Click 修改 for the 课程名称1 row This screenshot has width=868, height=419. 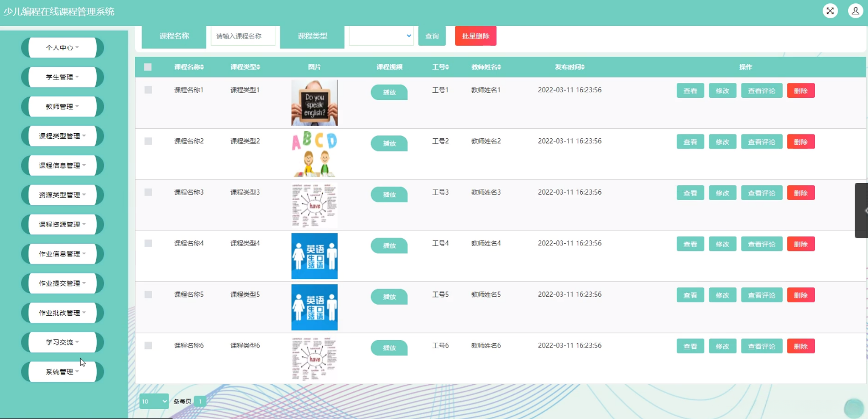point(723,91)
